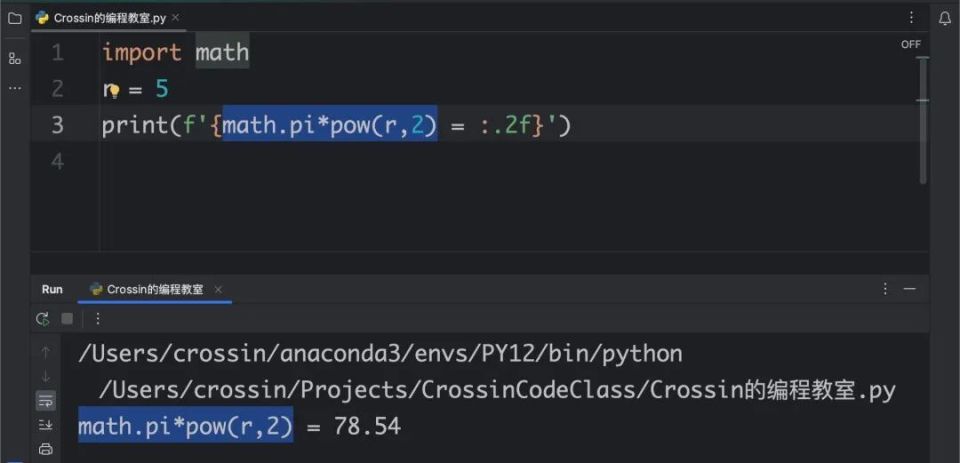Image resolution: width=960 pixels, height=463 pixels.
Task: Show more tool windows via ellipsis
Action: 15,89
